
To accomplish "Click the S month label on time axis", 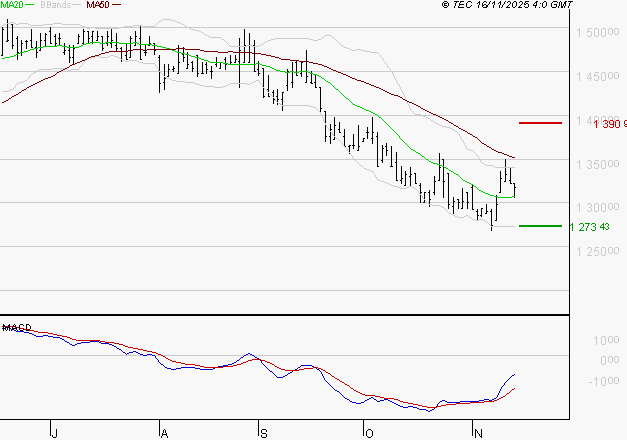I will click(263, 432).
